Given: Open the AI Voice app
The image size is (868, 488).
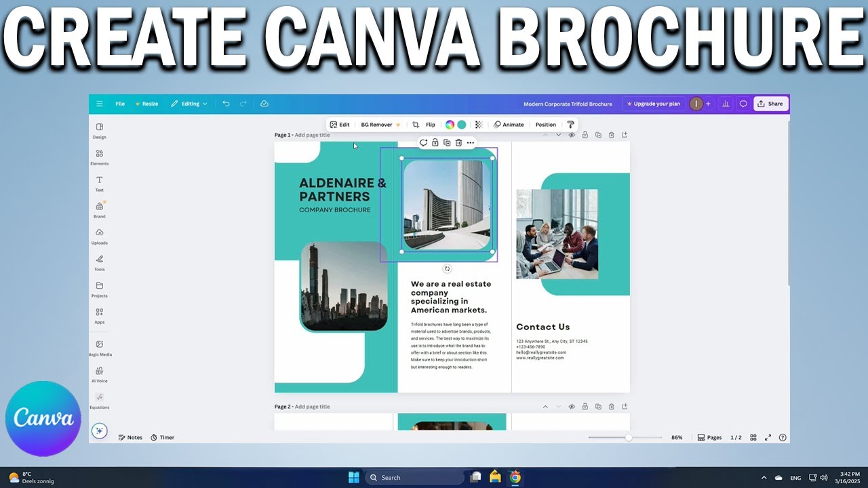Looking at the screenshot, I should tap(100, 375).
